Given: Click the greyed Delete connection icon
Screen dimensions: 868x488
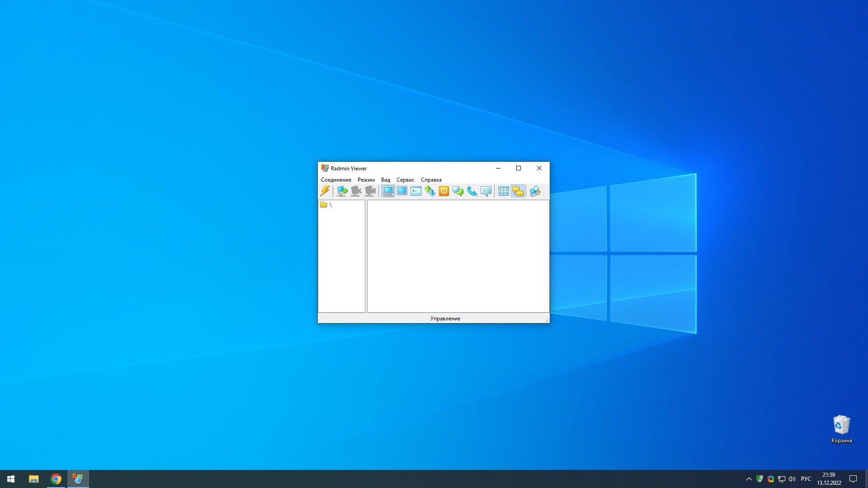Looking at the screenshot, I should coord(356,191).
